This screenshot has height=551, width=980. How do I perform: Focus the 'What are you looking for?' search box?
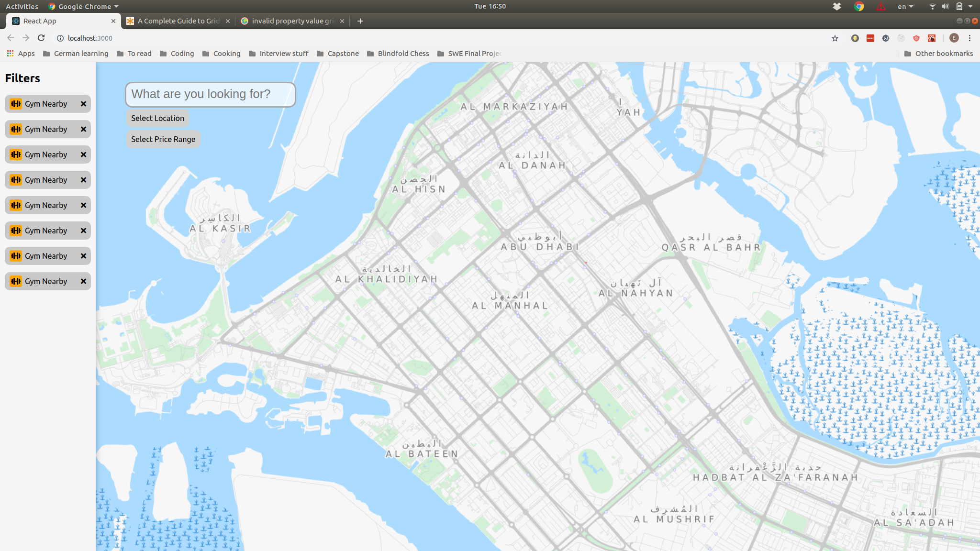(211, 94)
